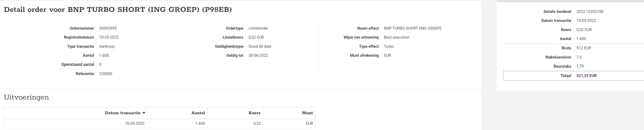
Task: Click Beurstaks value 1,79
Action: click(580, 66)
